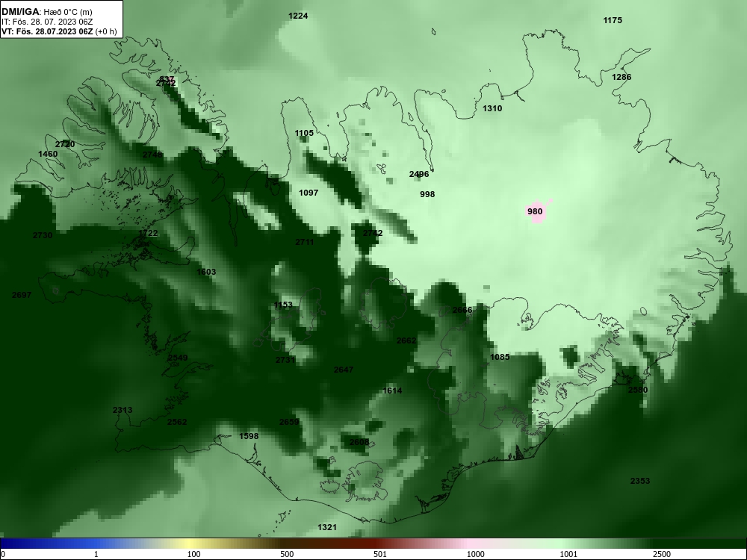This screenshot has width=747, height=560.
Task: Click the map value '2720'
Action: (65, 145)
